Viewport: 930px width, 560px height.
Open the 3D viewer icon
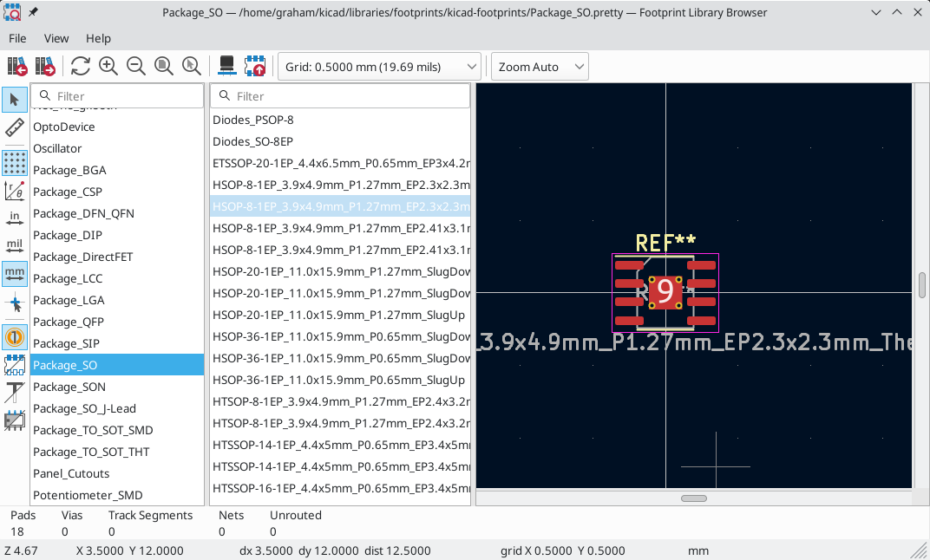(227, 67)
